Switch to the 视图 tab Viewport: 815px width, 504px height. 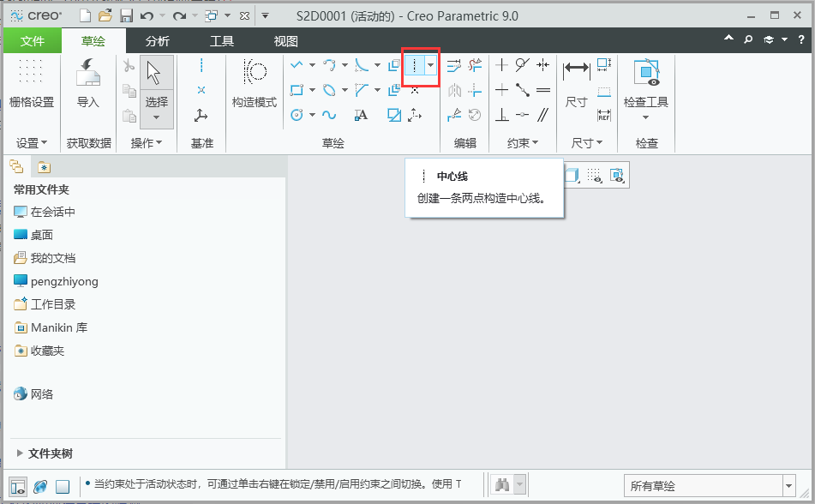pyautogui.click(x=286, y=41)
